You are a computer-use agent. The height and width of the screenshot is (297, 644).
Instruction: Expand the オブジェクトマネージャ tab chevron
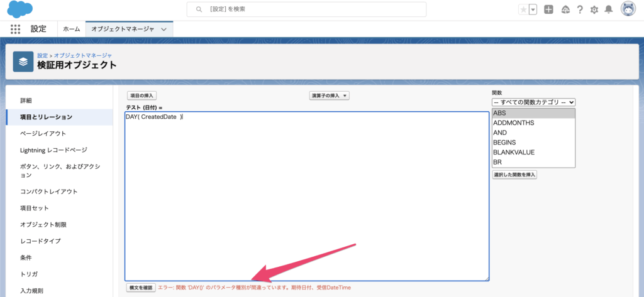tap(164, 29)
